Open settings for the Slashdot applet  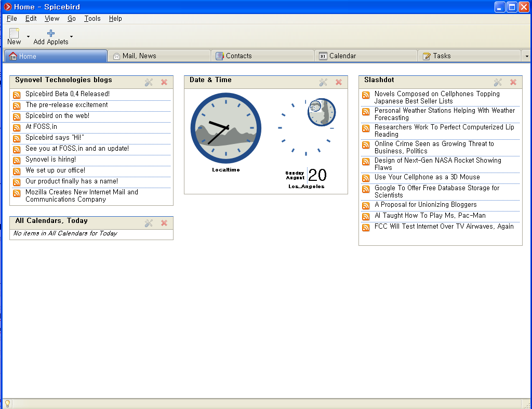[498, 82]
